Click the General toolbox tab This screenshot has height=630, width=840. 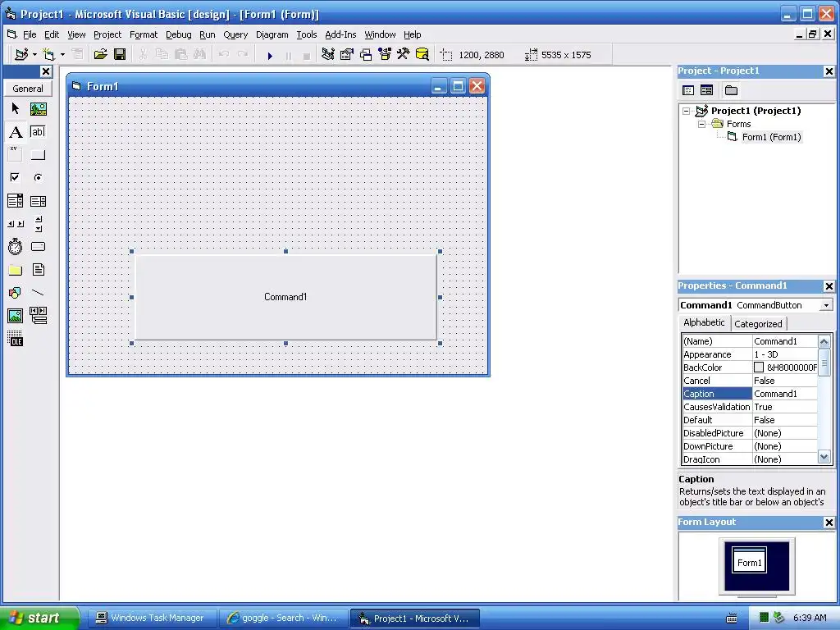28,89
